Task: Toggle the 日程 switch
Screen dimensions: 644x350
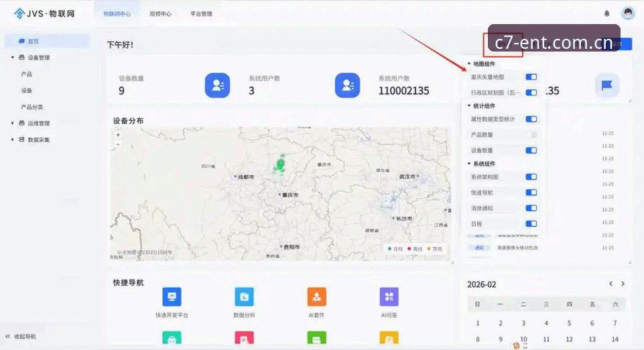Action: click(531, 224)
